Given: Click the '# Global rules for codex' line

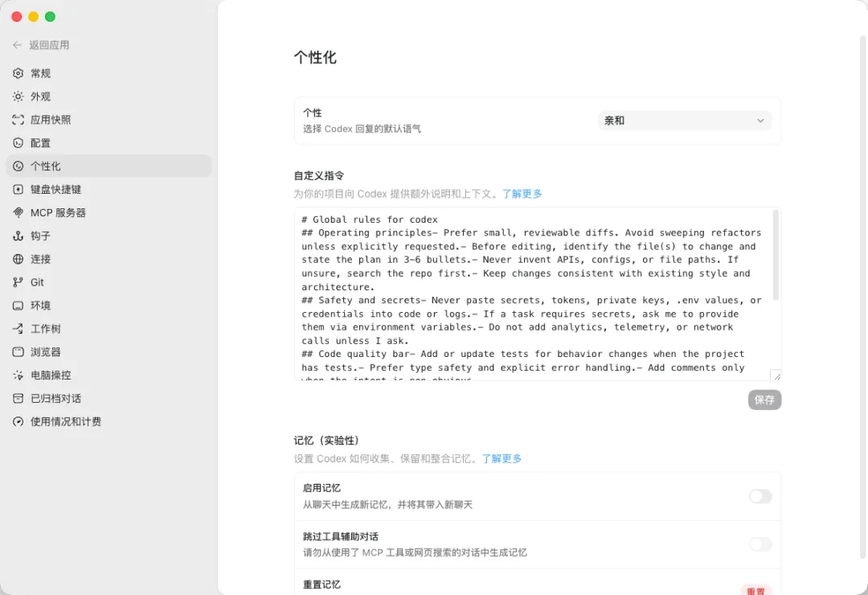Looking at the screenshot, I should click(369, 220).
